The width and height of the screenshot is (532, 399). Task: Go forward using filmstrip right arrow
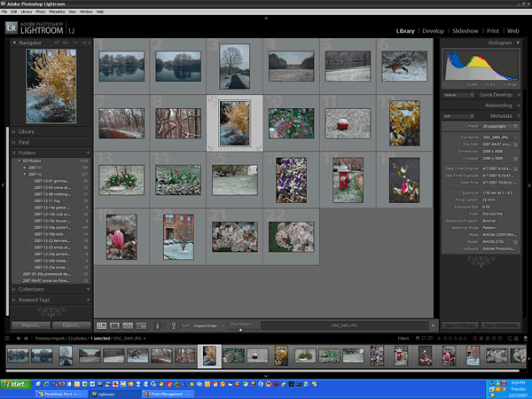pyautogui.click(x=26, y=339)
